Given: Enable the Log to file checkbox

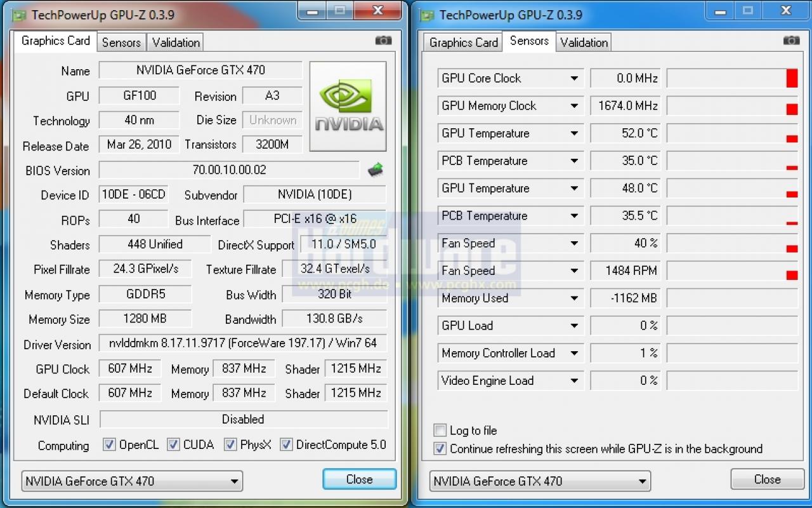Looking at the screenshot, I should pyautogui.click(x=440, y=430).
